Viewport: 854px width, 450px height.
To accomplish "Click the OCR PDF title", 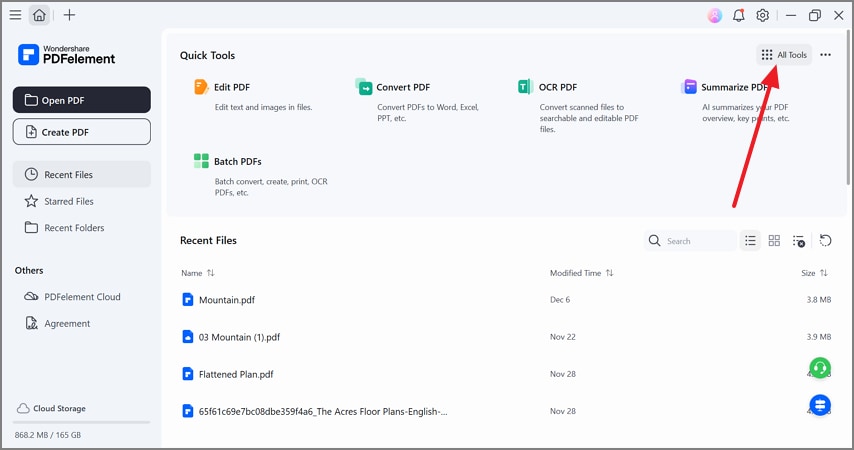I will 558,87.
